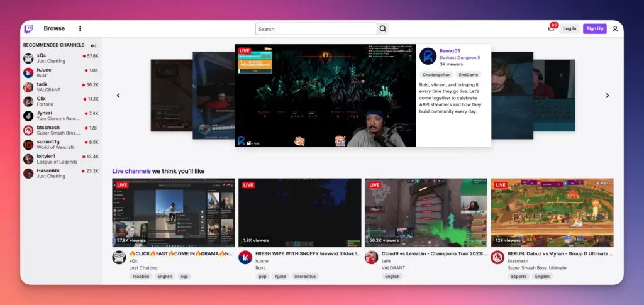Select the EndGame tag

[468, 75]
